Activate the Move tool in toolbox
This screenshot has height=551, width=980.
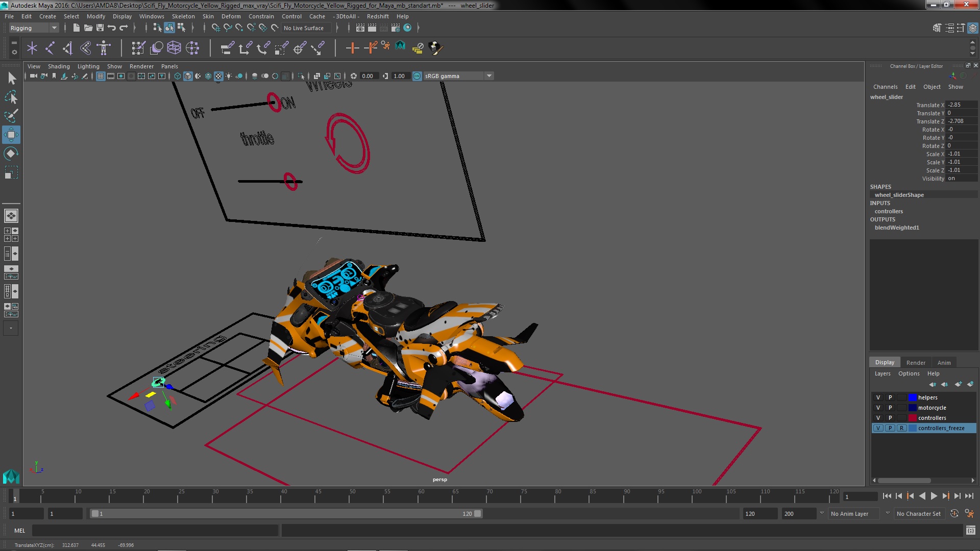click(11, 135)
